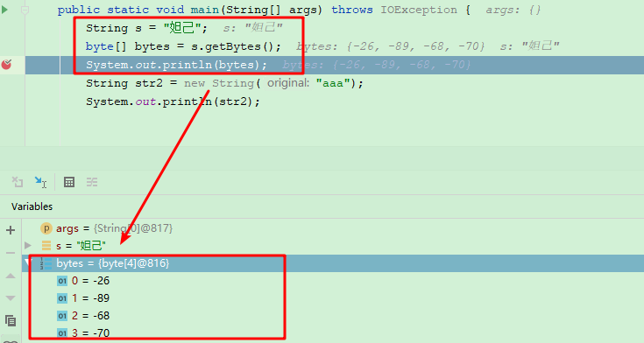Add a new watch with the plus icon
644x343 pixels.
pyautogui.click(x=11, y=230)
